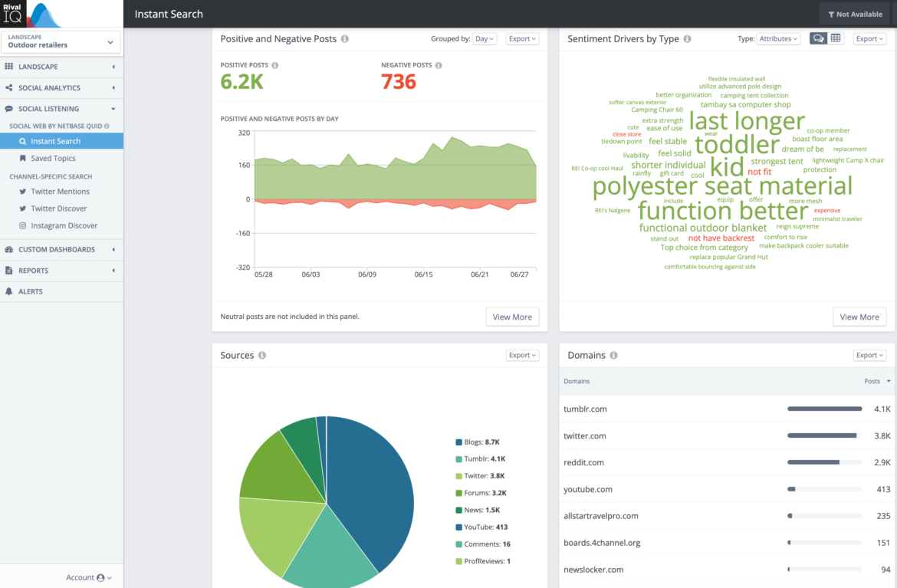This screenshot has width=897, height=588.
Task: Click the Saved Topics bookmark icon
Action: [x=21, y=158]
